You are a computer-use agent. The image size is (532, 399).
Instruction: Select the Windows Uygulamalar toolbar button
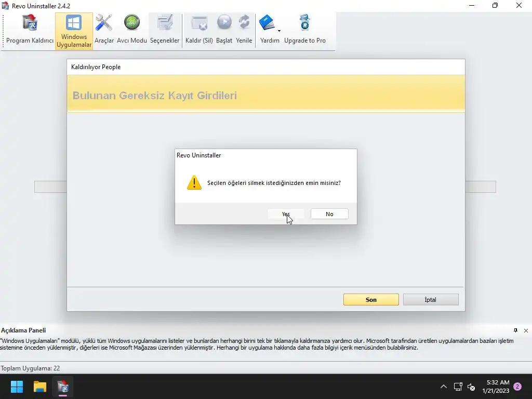click(x=74, y=31)
